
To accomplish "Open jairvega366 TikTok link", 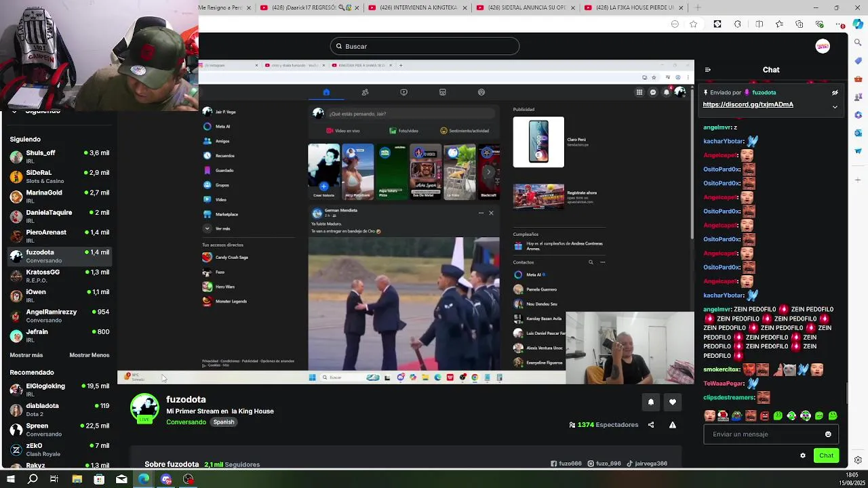I will [x=646, y=464].
